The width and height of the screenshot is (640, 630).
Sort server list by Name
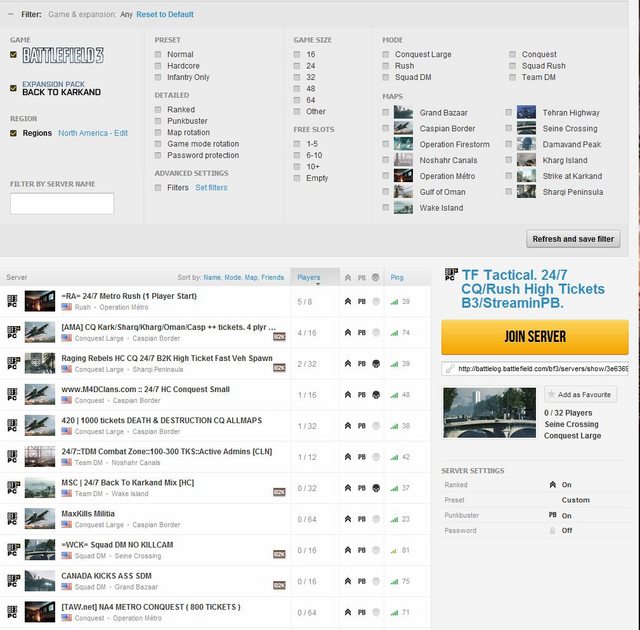tap(212, 277)
